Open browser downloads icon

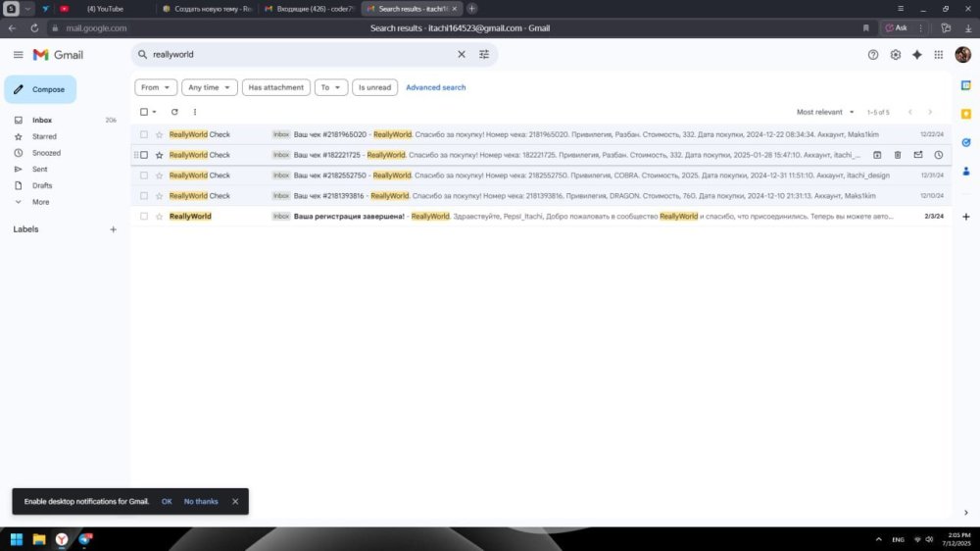pyautogui.click(x=968, y=28)
